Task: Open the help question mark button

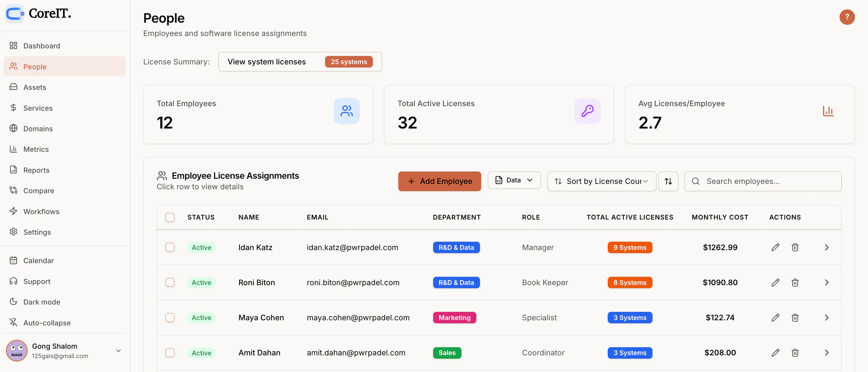Action: click(847, 17)
